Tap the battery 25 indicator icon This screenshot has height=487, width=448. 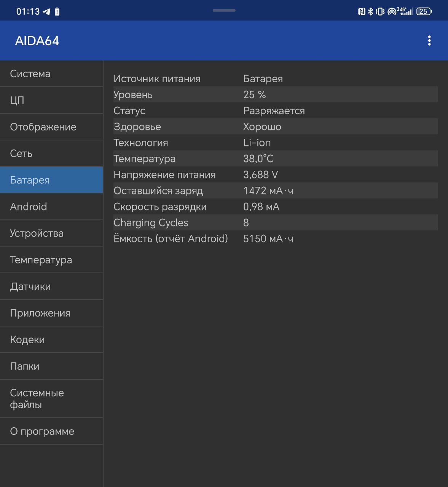point(424,11)
